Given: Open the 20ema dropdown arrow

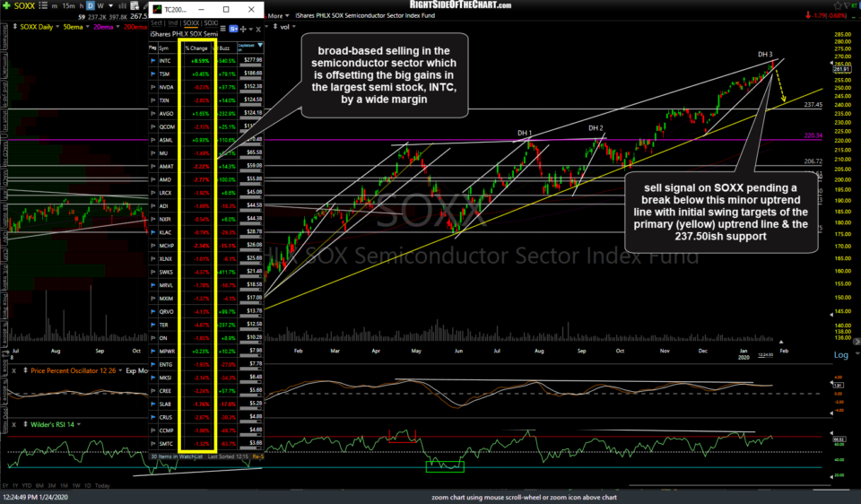Looking at the screenshot, I should [x=117, y=27].
